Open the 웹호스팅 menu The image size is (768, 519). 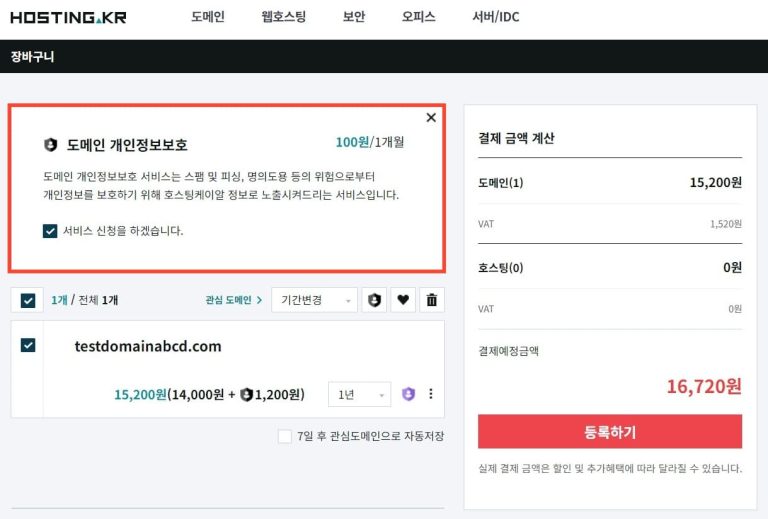click(283, 17)
